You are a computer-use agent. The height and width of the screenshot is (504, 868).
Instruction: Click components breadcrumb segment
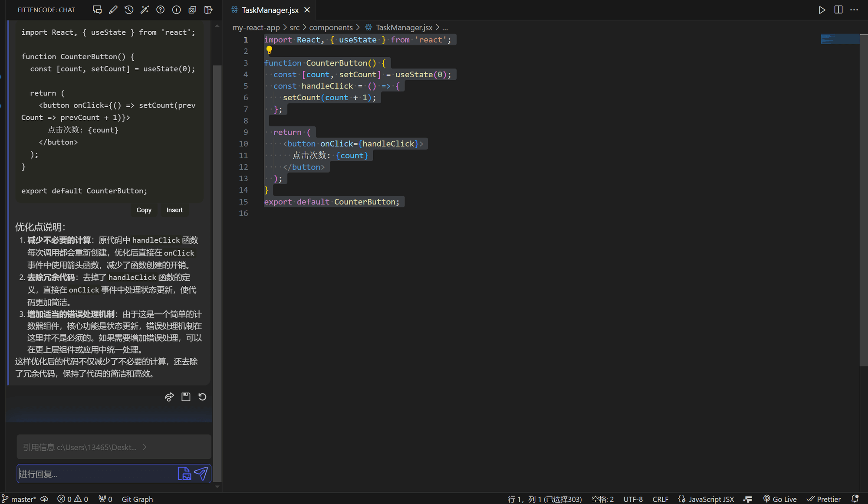331,27
